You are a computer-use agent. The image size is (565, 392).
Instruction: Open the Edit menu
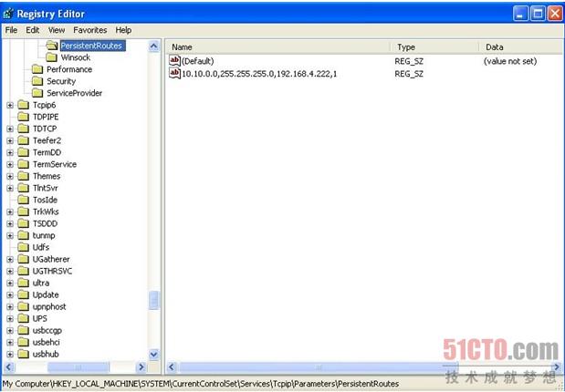tap(33, 30)
